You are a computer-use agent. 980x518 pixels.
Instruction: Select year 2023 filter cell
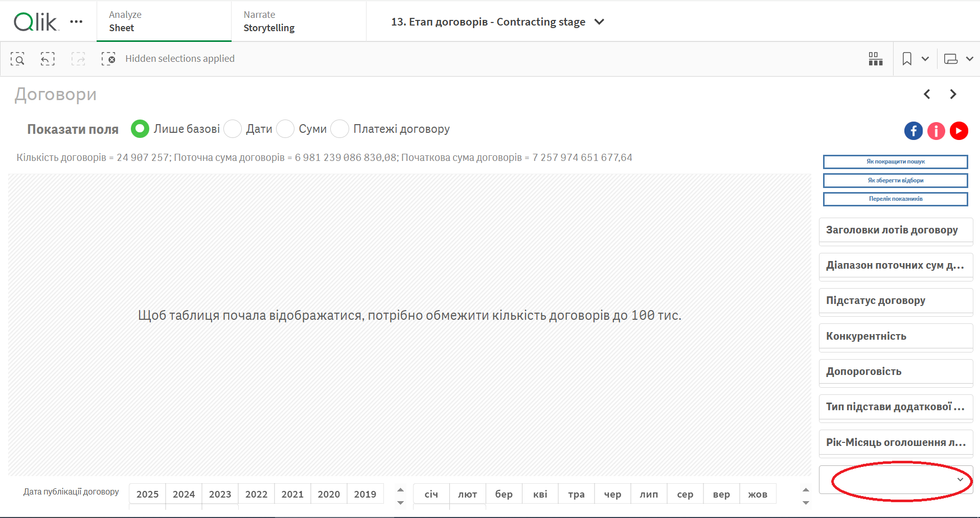point(220,494)
